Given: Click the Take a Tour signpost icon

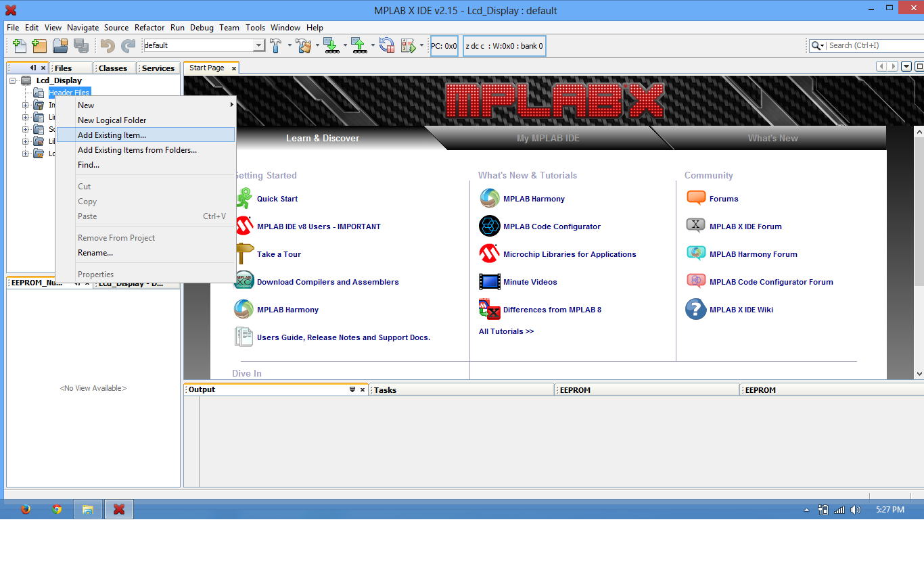Looking at the screenshot, I should (244, 254).
